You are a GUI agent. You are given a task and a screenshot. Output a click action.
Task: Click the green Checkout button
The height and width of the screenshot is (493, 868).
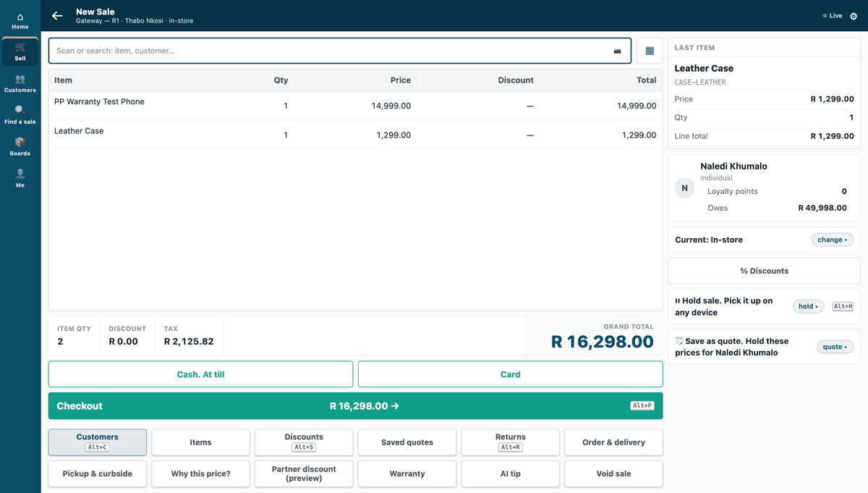[x=356, y=406]
